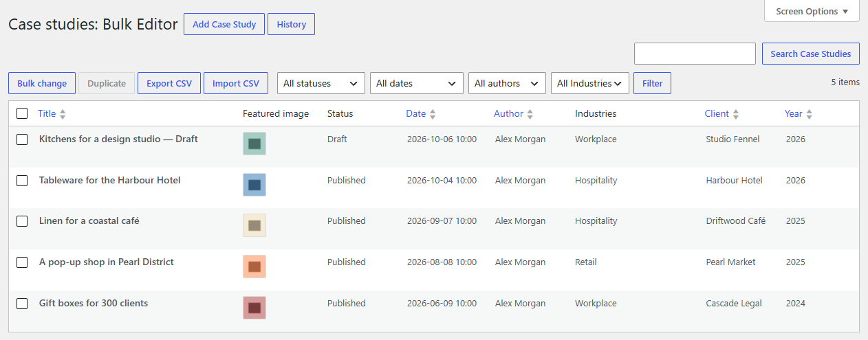This screenshot has width=868, height=340.
Task: Sort by the Client column header link
Action: pyautogui.click(x=717, y=114)
